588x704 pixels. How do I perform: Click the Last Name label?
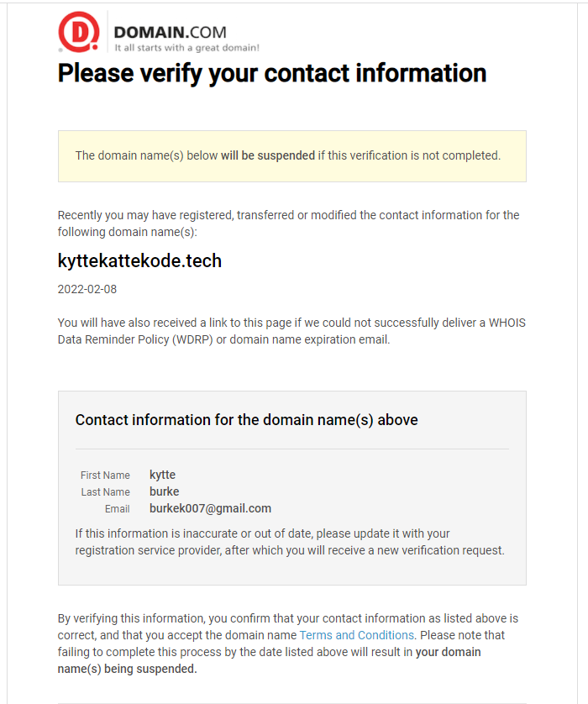pyautogui.click(x=106, y=492)
